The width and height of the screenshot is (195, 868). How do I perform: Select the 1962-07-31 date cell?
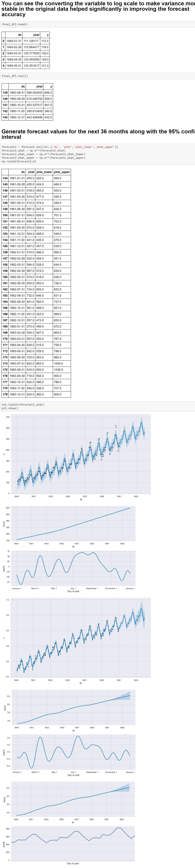click(x=17, y=289)
